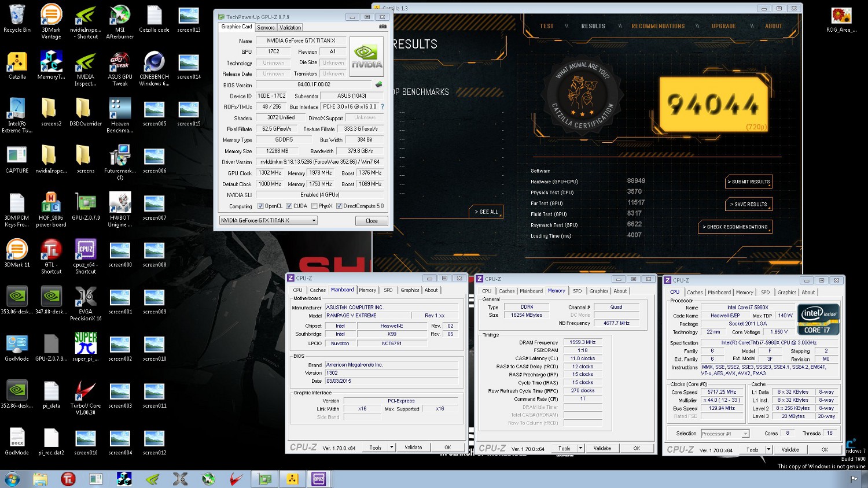Open the Heaven Benchmark desktop icon
The width and height of the screenshot is (868, 488).
click(120, 115)
